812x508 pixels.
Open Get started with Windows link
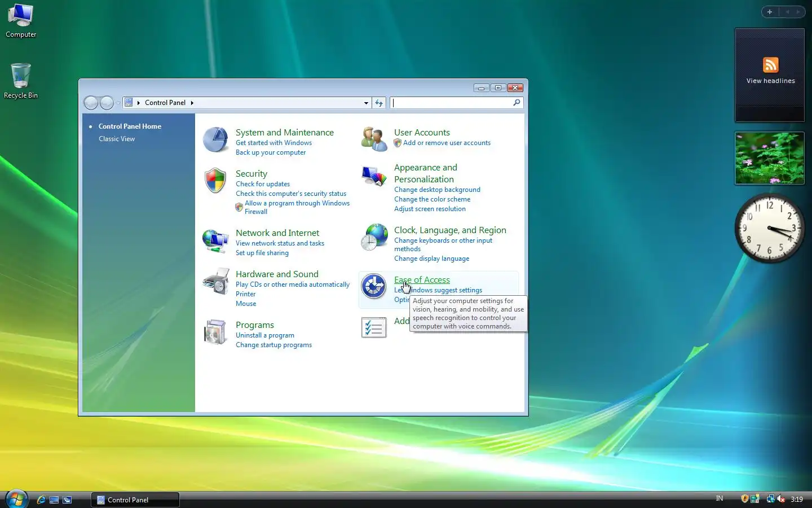click(x=273, y=143)
